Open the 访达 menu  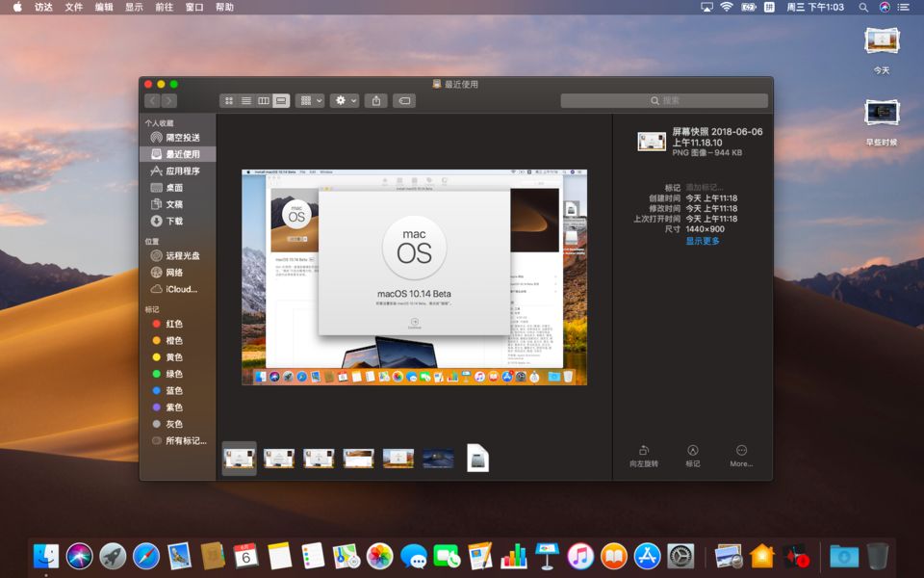click(x=43, y=7)
